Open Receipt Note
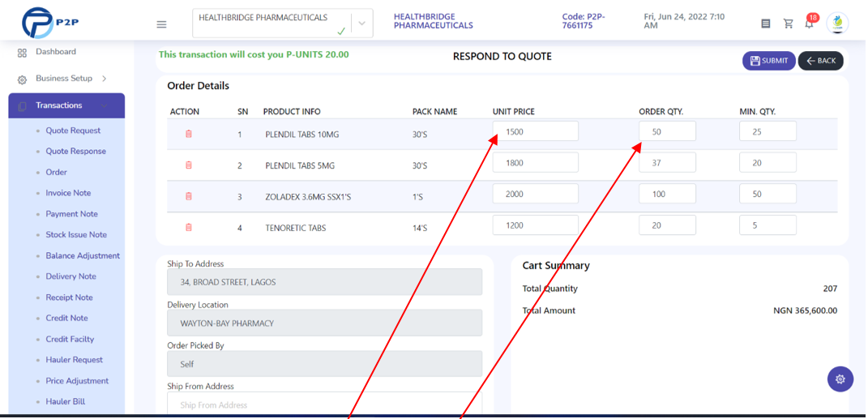868x419 pixels. (69, 297)
